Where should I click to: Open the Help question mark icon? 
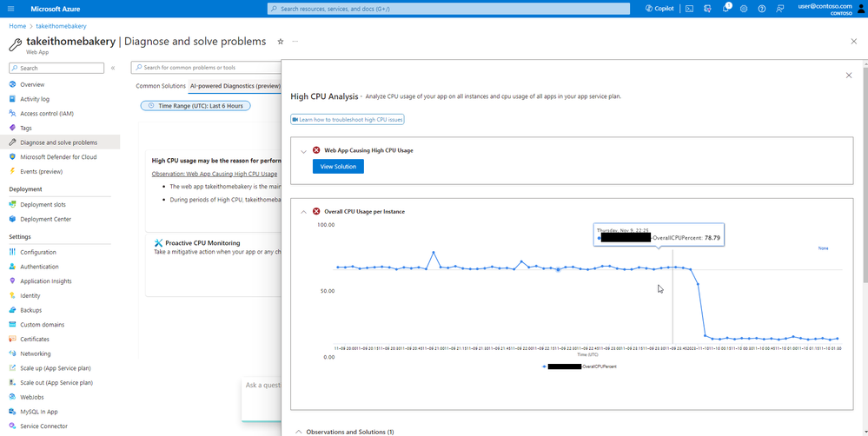click(762, 9)
